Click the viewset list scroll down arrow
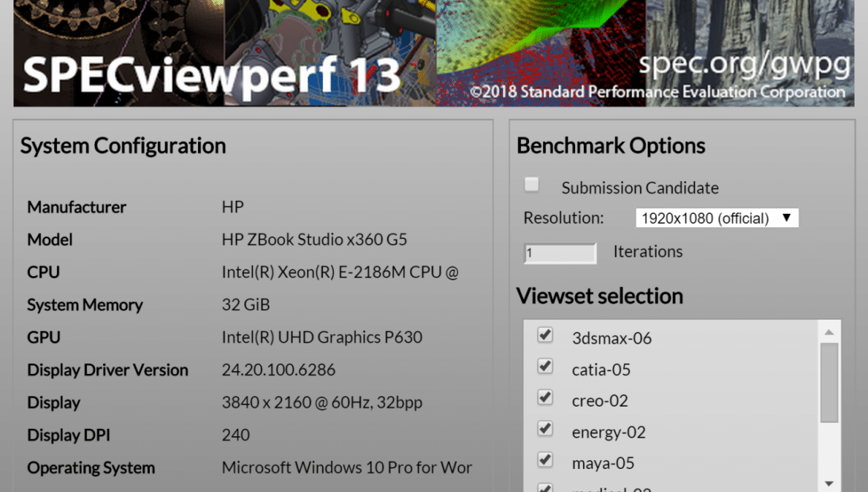Screen dimensions: 868x492 (829, 483)
